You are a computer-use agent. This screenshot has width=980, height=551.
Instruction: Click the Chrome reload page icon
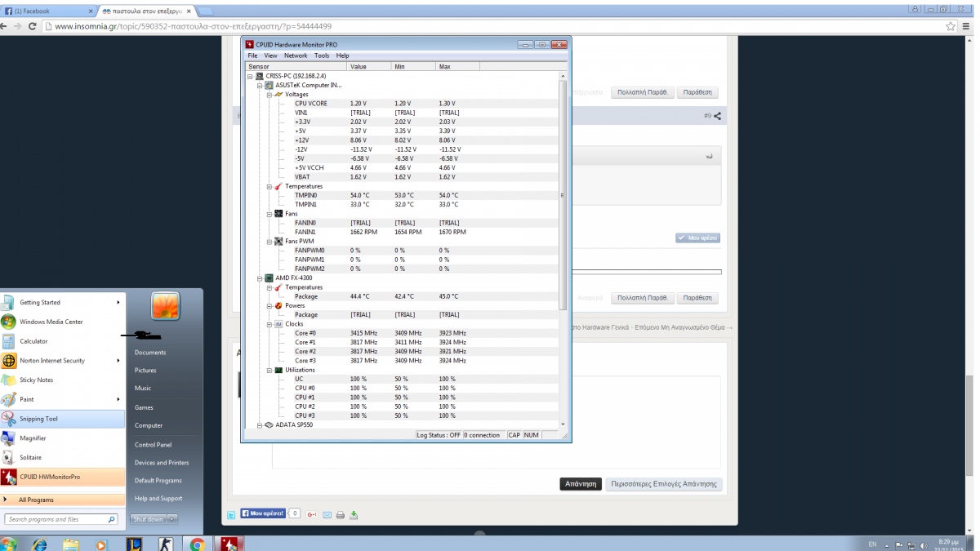(x=32, y=26)
